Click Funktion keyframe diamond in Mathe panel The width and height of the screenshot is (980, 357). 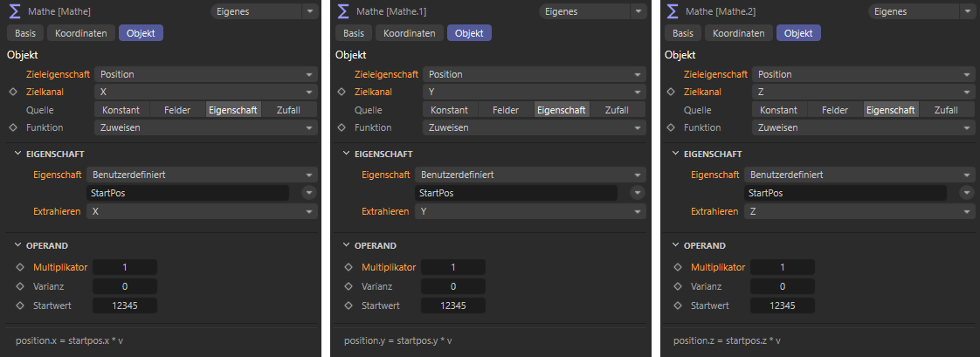[12, 127]
